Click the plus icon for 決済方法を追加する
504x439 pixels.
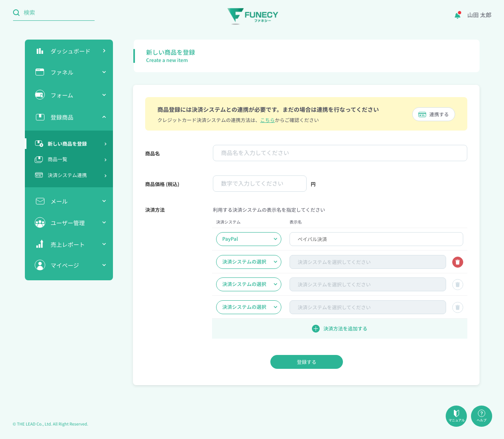pos(316,328)
